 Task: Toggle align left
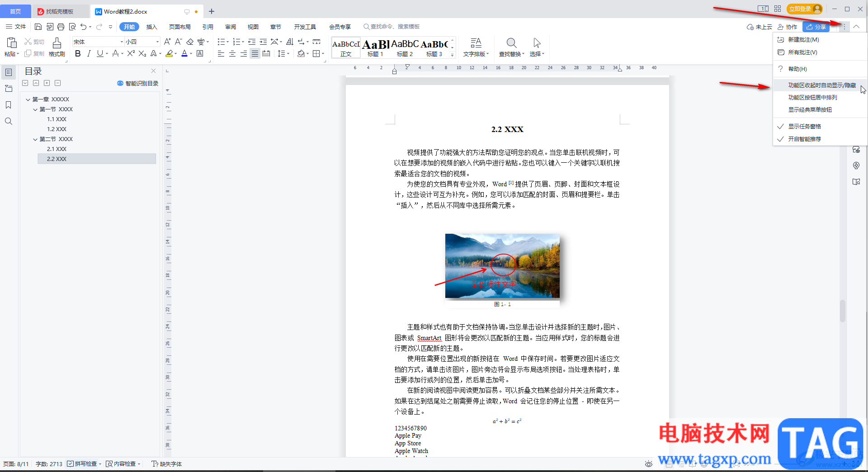click(x=221, y=53)
